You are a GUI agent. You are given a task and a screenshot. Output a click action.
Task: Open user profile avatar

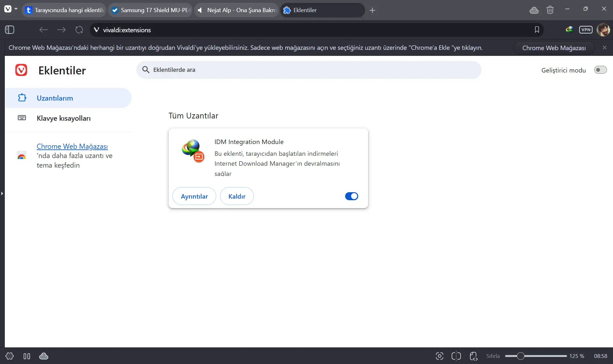click(603, 30)
